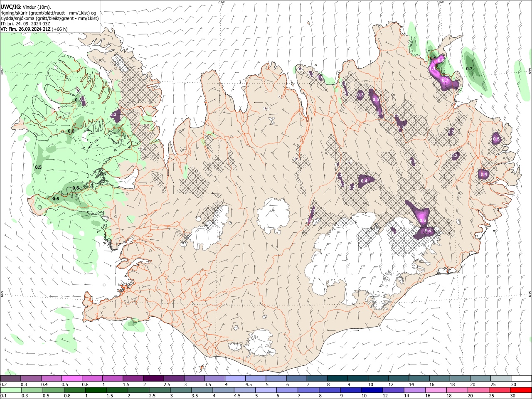Select the darkest green rain swatch between 1 and 1.5
The width and height of the screenshot is (532, 399).
pyautogui.click(x=96, y=390)
